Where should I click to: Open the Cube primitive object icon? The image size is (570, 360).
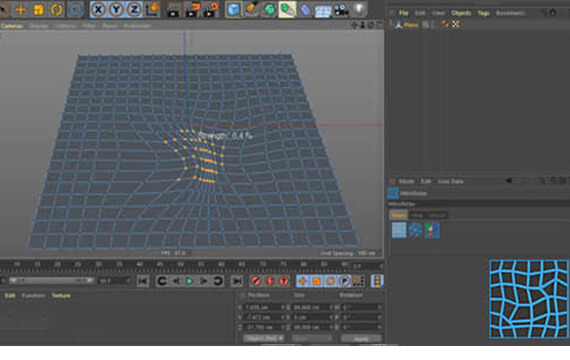(233, 10)
